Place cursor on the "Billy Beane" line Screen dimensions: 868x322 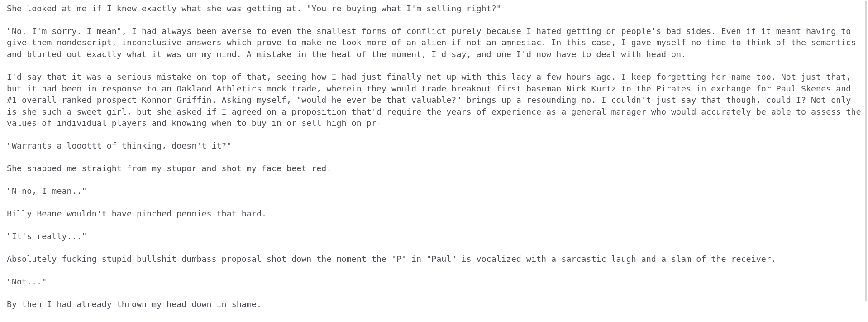coord(136,214)
